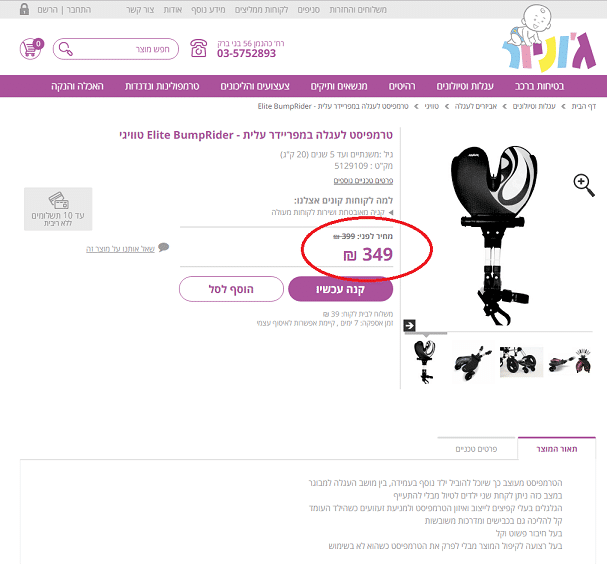Click the lock icon beside the login links
The height and width of the screenshot is (564, 607).
tap(24, 9)
